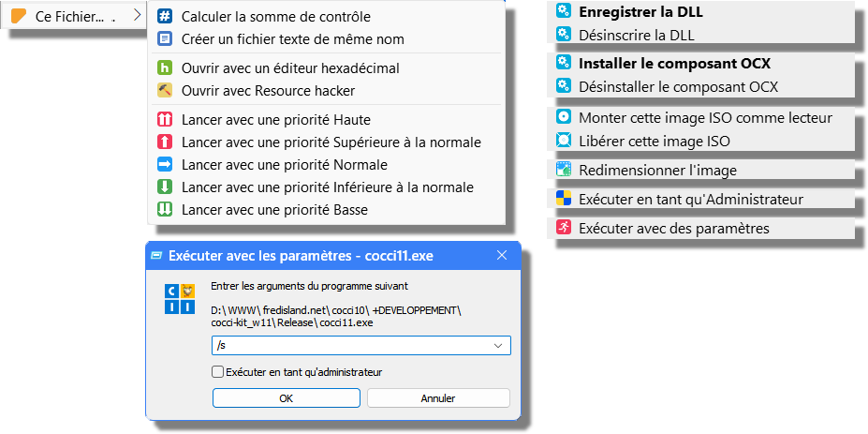
Task: Close the Exécuter avec les paramètres dialog
Action: tap(502, 255)
